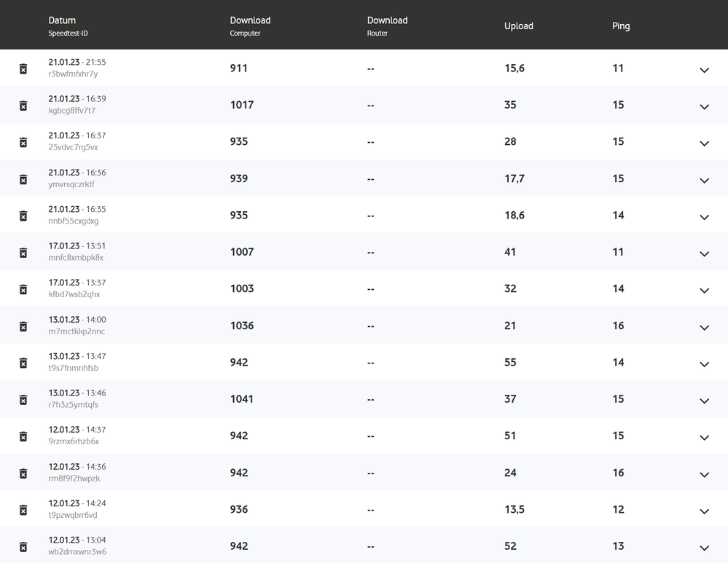Expand the row with download 1017

click(704, 106)
